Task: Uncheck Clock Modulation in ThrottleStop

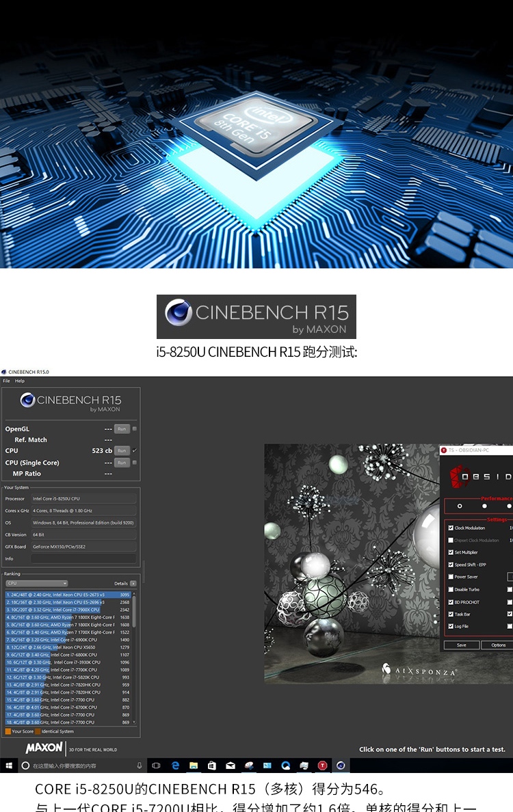Action: 451,528
